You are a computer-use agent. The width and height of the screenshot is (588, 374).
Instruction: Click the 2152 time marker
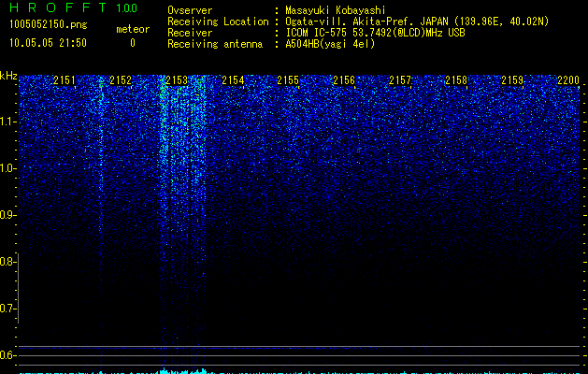[121, 80]
